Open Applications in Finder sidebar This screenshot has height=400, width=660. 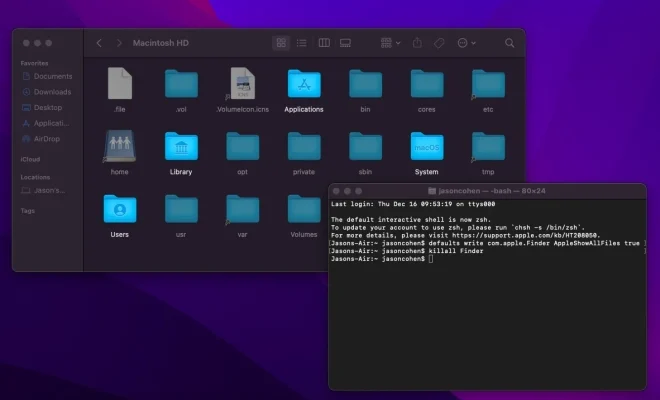(x=48, y=123)
